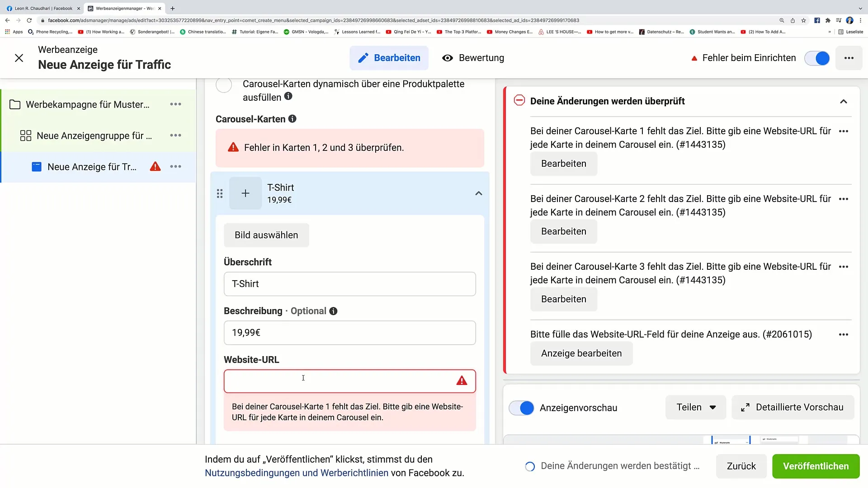Open the Leseliste reading list
Viewport: 868px width, 488px height.
(850, 32)
